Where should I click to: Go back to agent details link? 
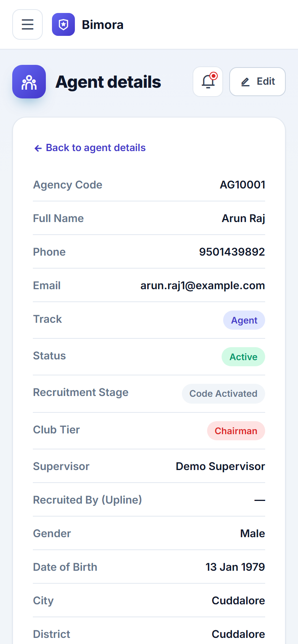click(90, 148)
